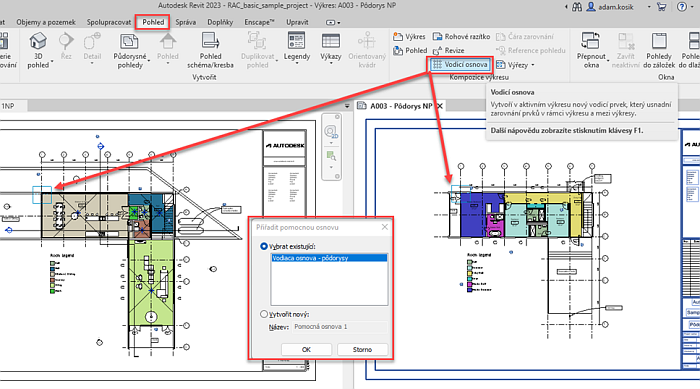700x389 pixels.
Task: Click Orientovaný kvádr scope box tool
Action: [x=367, y=50]
